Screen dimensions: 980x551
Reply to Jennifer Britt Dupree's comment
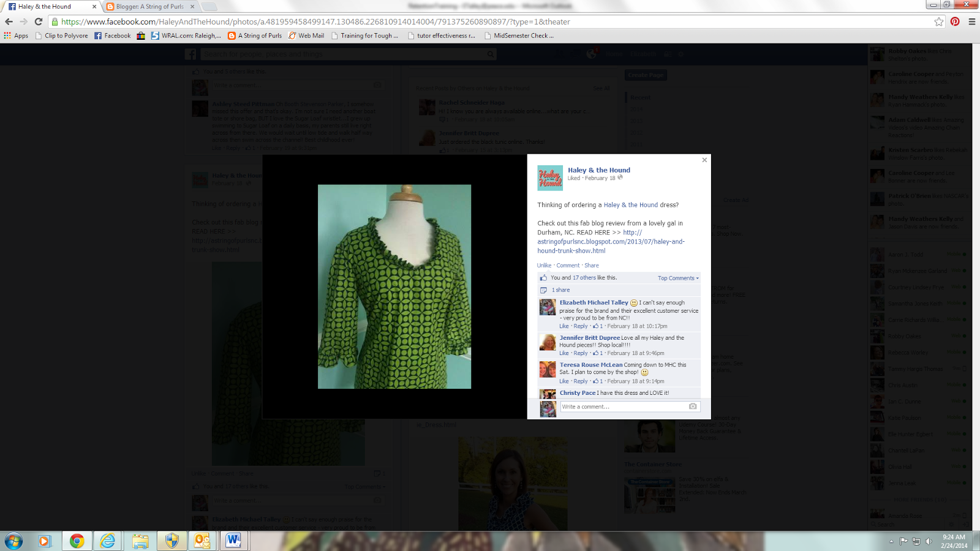581,353
